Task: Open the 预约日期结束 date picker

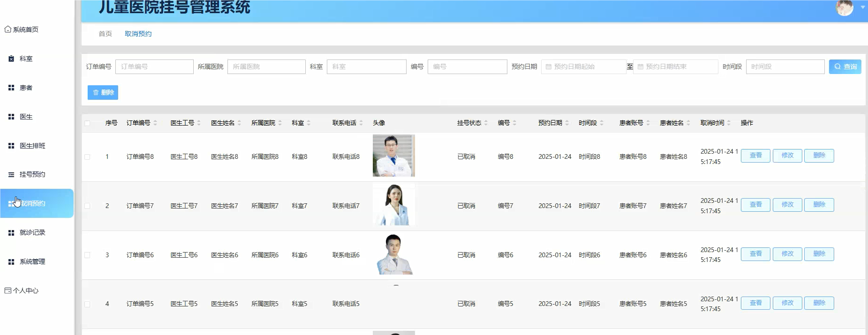Action: pos(675,67)
